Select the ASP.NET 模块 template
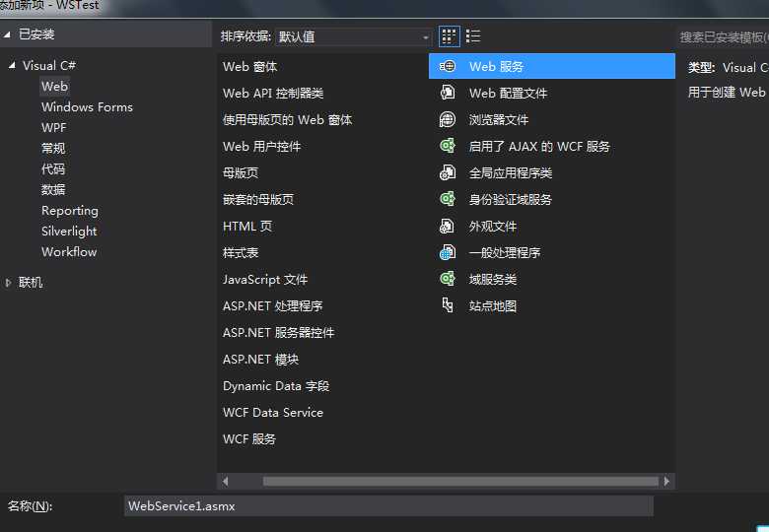 coord(261,359)
